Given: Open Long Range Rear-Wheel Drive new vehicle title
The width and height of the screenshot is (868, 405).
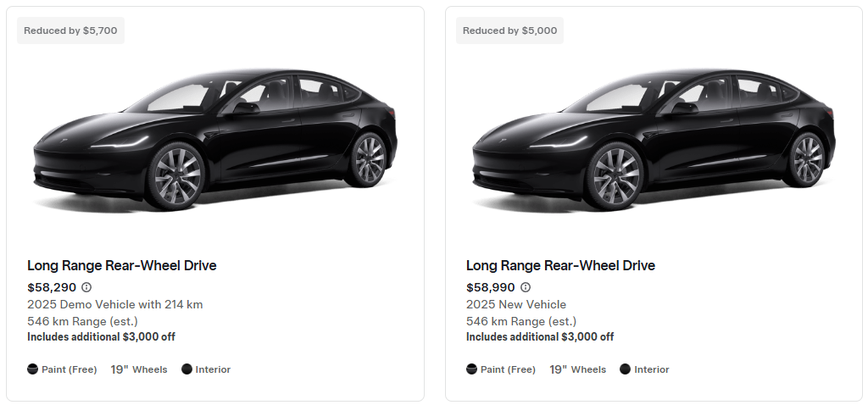Looking at the screenshot, I should (560, 266).
